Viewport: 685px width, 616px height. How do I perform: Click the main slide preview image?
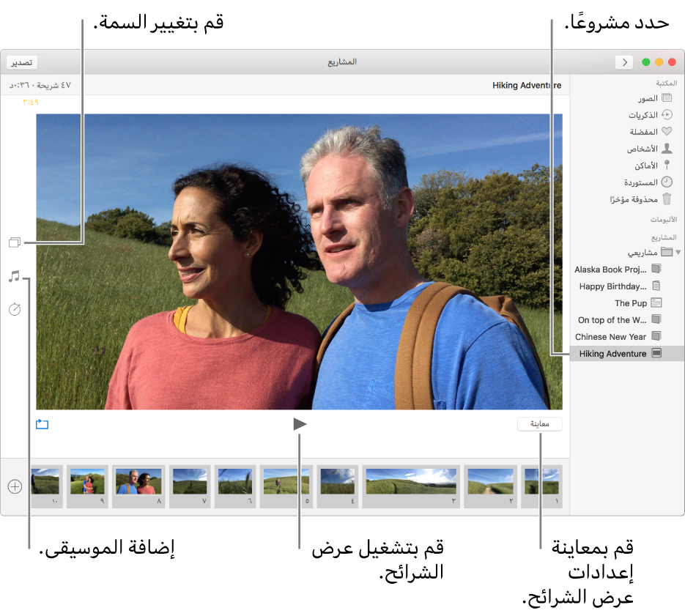[x=299, y=261]
